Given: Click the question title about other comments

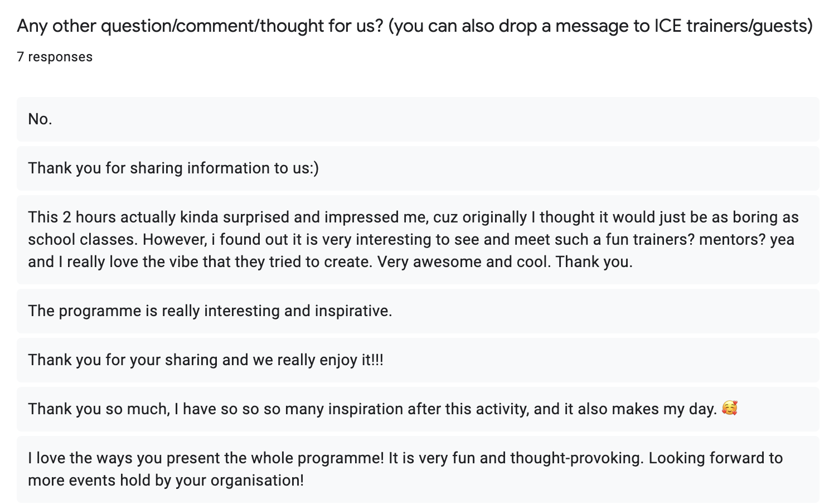Looking at the screenshot, I should tap(414, 26).
